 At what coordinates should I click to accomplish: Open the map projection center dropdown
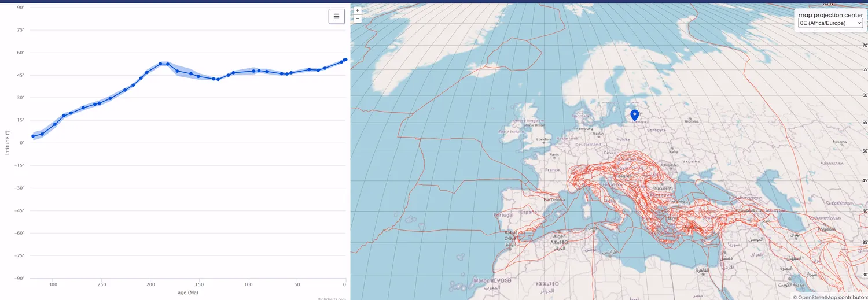(x=830, y=23)
